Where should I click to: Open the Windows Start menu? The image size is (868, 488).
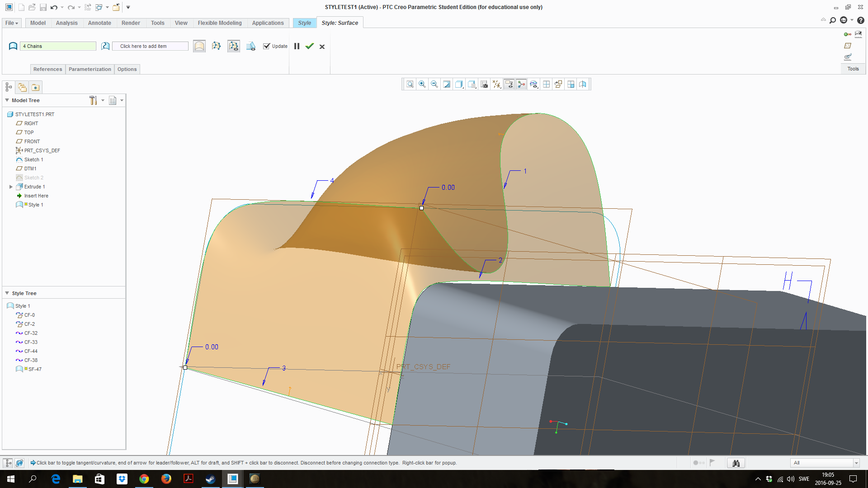coord(11,479)
